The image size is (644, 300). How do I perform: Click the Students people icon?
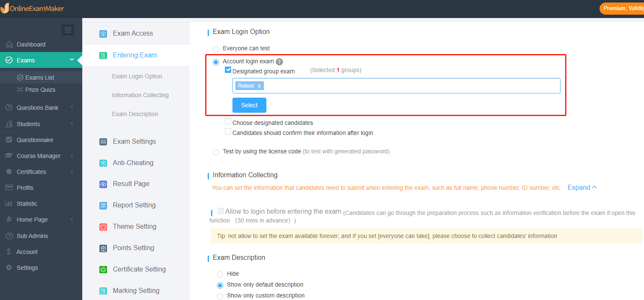9,124
